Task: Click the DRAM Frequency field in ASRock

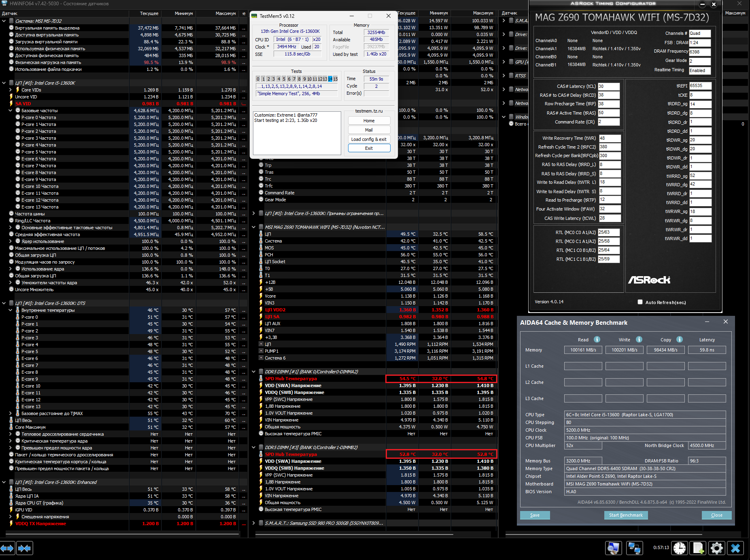Action: pyautogui.click(x=700, y=52)
